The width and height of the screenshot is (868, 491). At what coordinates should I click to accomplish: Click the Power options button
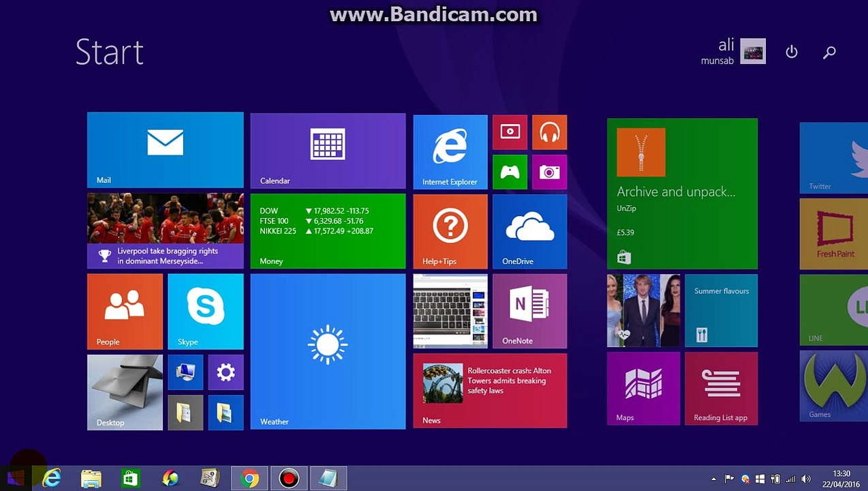[x=791, y=52]
